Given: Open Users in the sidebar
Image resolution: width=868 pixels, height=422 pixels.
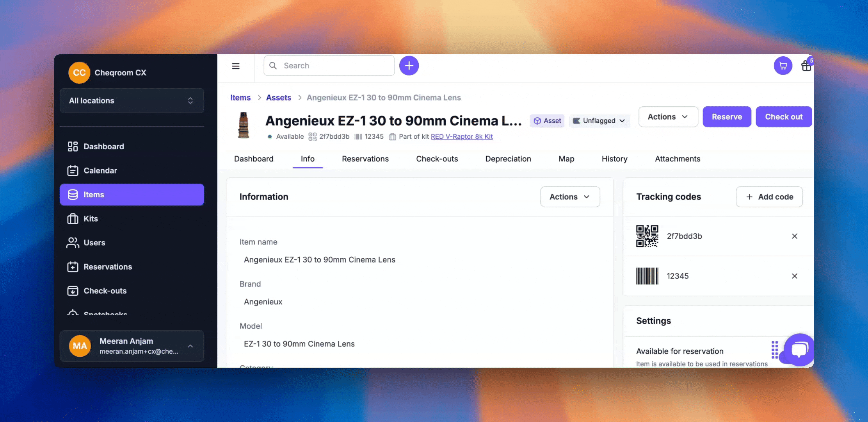Looking at the screenshot, I should (x=132, y=243).
